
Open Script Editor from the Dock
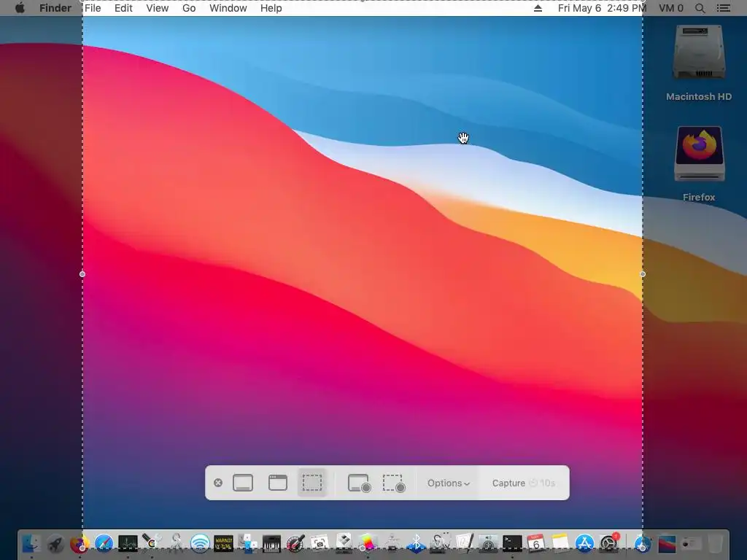tap(465, 542)
